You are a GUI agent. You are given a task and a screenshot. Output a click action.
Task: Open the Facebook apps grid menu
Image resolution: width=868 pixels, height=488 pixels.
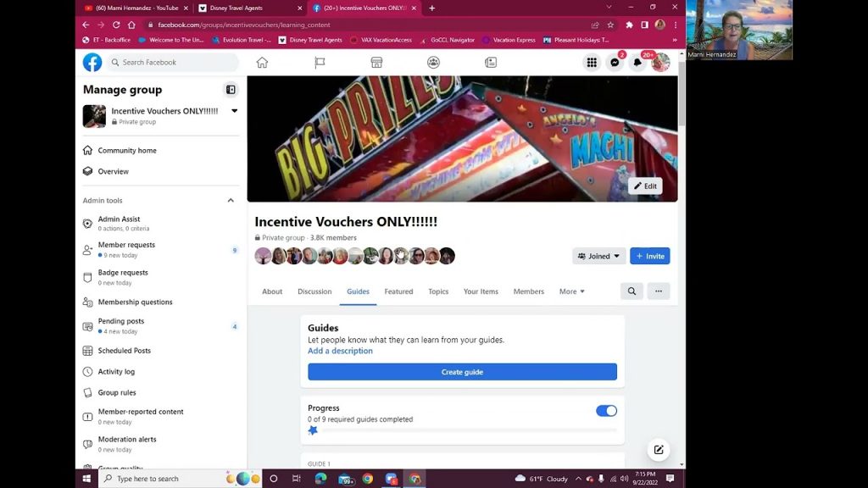click(x=592, y=63)
